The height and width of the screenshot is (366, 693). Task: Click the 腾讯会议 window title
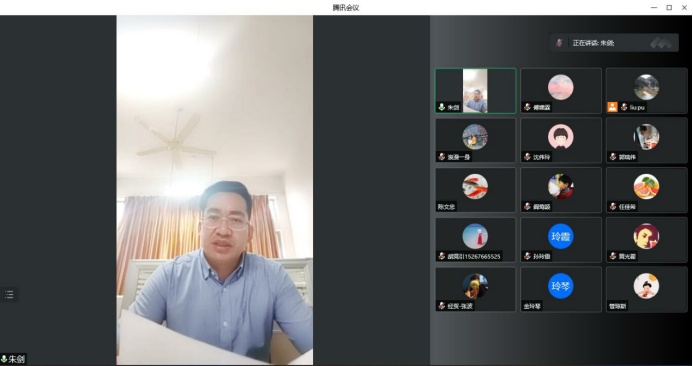point(346,8)
